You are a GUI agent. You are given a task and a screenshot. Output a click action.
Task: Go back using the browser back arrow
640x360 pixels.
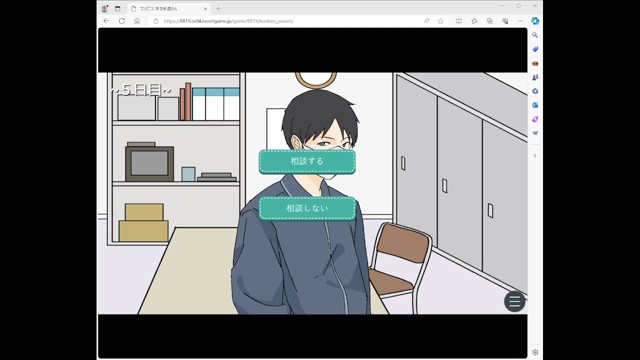[107, 21]
